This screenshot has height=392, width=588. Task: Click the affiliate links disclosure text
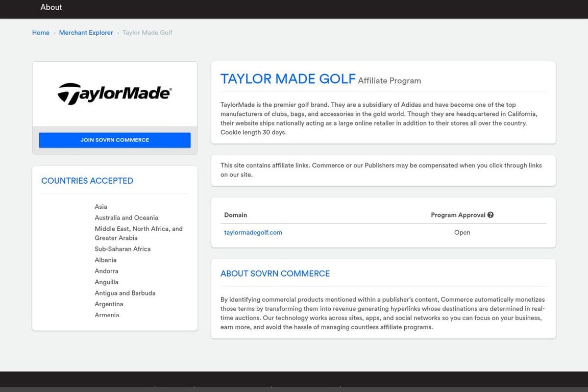click(381, 170)
